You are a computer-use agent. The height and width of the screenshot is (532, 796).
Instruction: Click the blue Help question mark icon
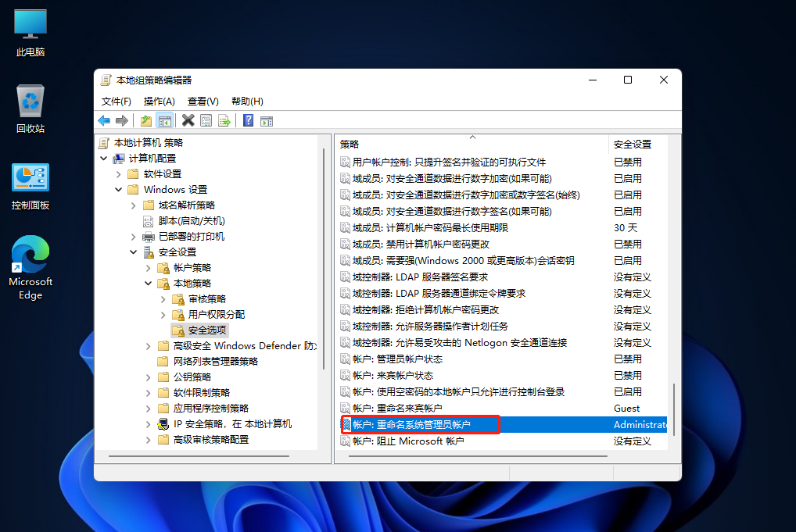click(248, 120)
